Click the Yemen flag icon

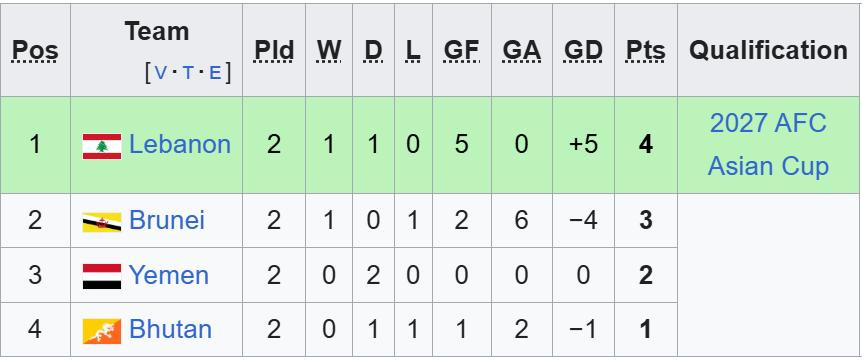click(x=102, y=276)
